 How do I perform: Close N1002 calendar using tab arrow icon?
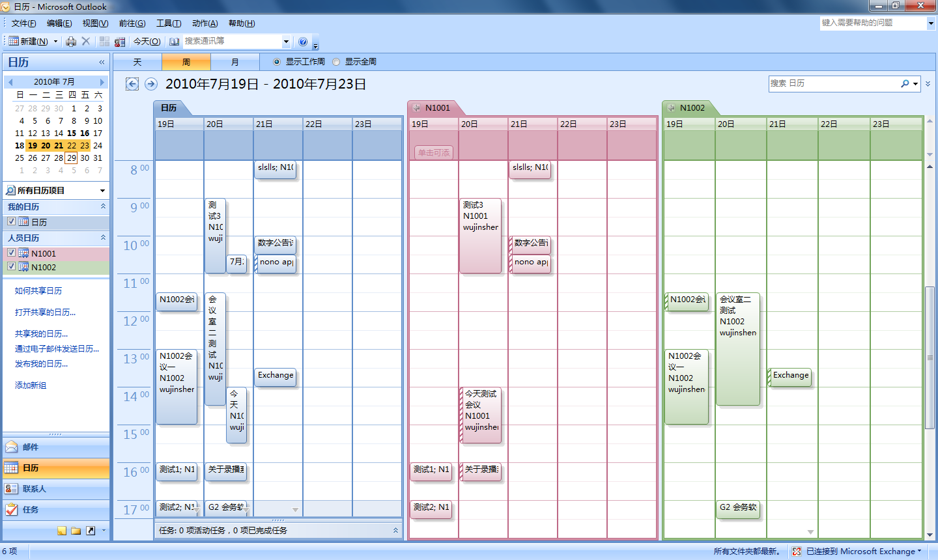click(671, 107)
